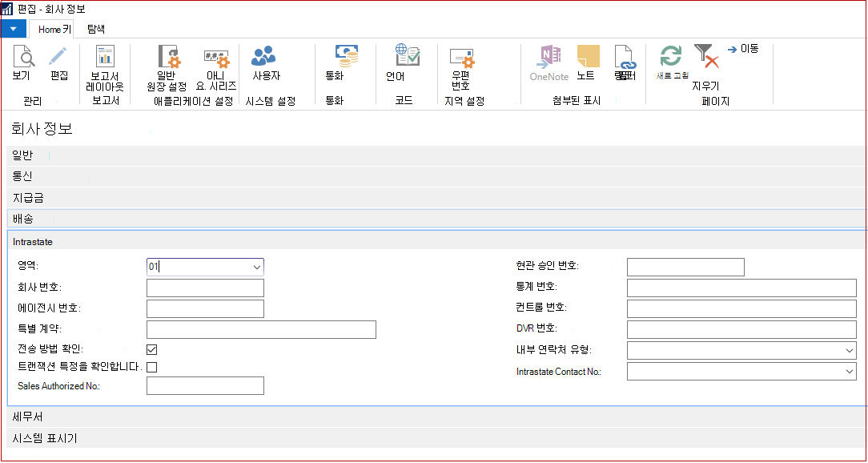The height and width of the screenshot is (463, 868).
Task: Click the 첨부된 표시 group label
Action: click(577, 100)
